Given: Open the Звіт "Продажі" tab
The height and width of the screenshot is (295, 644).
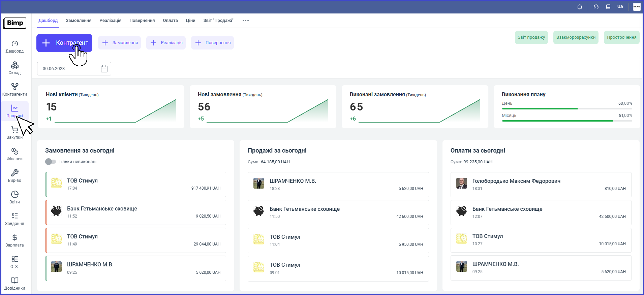Looking at the screenshot, I should click(218, 21).
